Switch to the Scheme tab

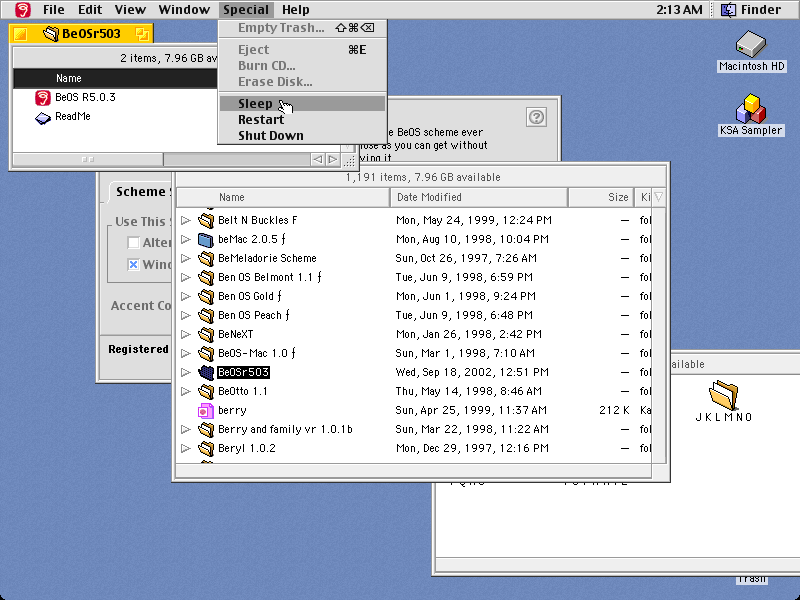[x=140, y=192]
